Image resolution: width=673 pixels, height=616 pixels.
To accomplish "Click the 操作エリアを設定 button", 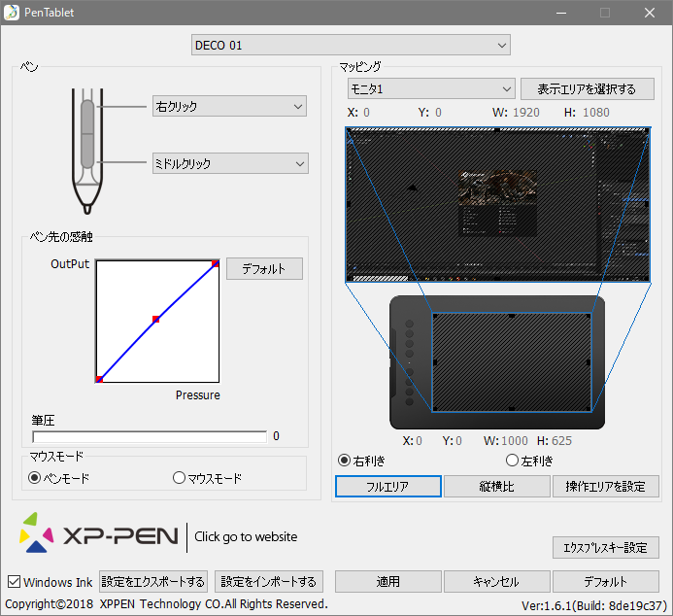I will [606, 487].
